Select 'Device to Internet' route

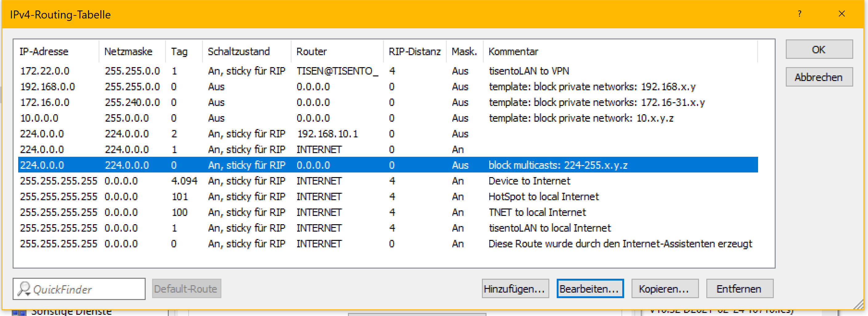pyautogui.click(x=388, y=181)
